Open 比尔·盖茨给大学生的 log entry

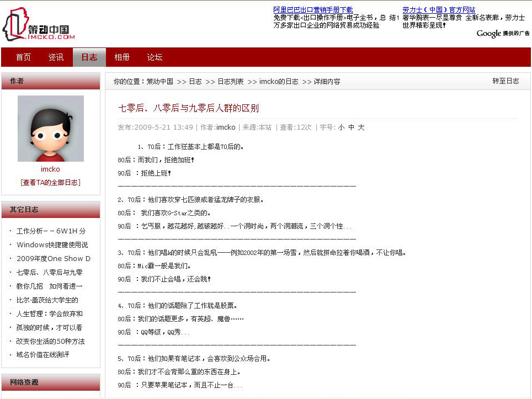(47, 300)
